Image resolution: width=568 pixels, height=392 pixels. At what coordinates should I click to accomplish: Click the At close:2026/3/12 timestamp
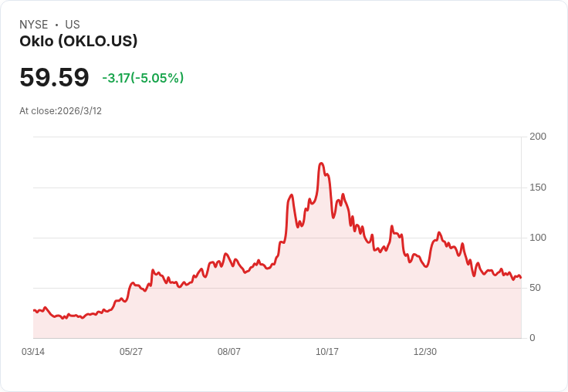point(60,111)
